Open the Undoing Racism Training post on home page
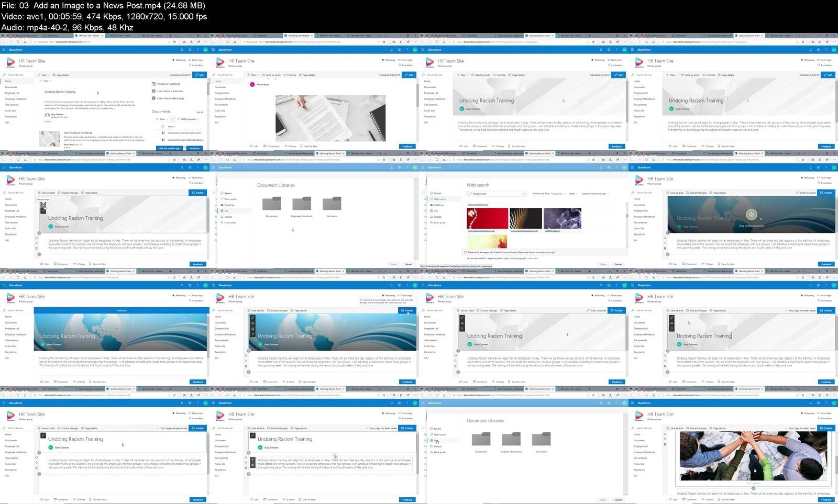The image size is (838, 504). click(x=60, y=92)
